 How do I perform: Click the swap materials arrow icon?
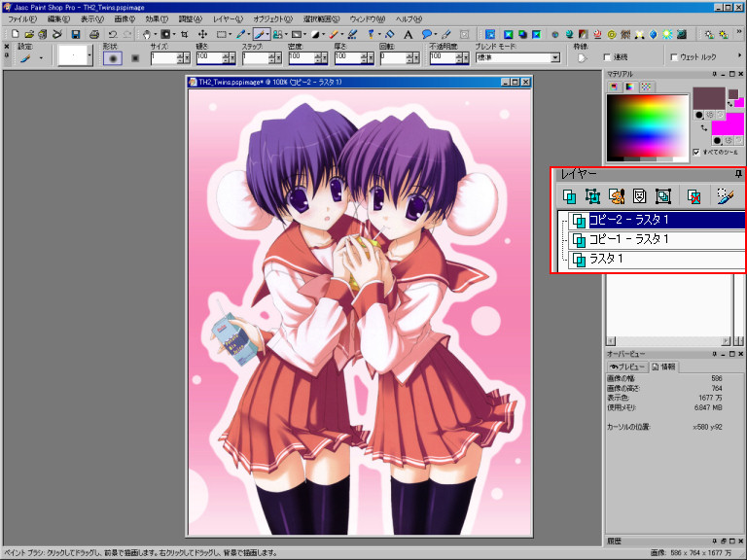(x=703, y=127)
